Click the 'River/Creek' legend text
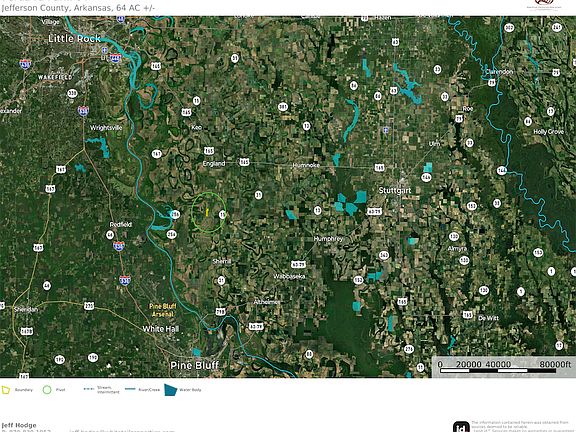576x432 pixels. tap(149, 390)
